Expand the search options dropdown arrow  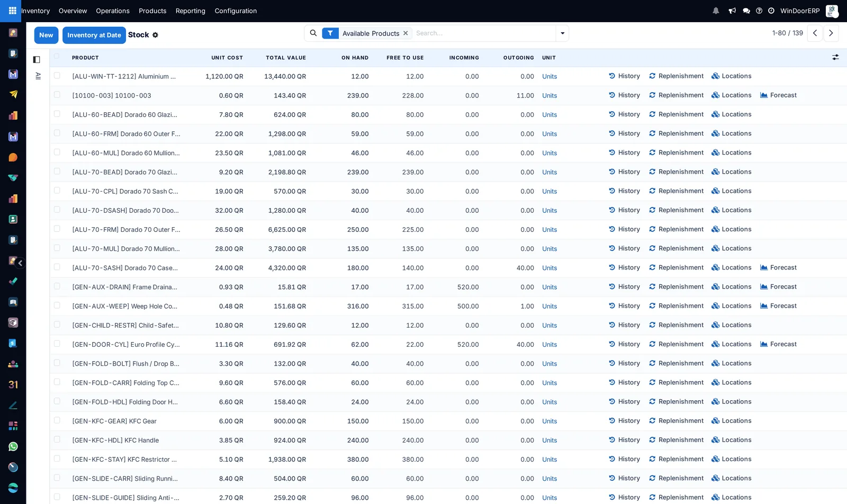pos(562,33)
